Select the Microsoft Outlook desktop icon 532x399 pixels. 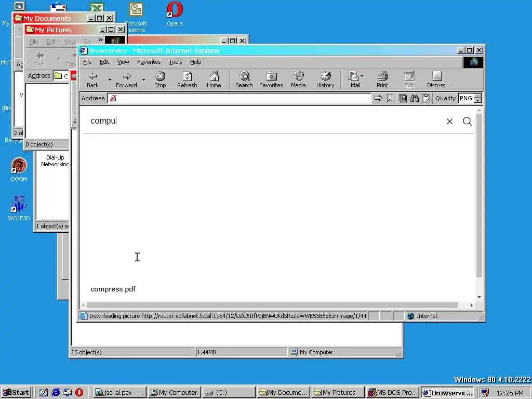click(x=136, y=18)
